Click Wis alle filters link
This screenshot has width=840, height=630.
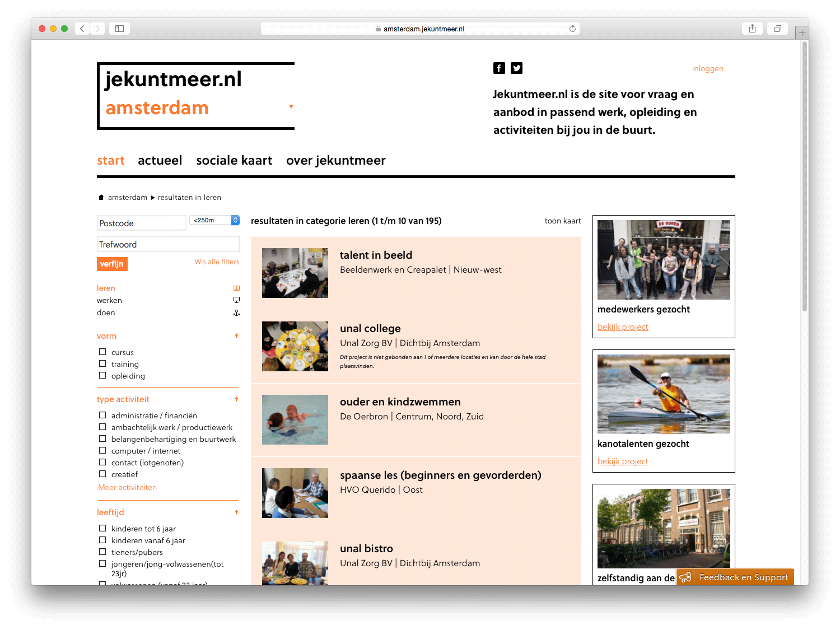coord(217,262)
